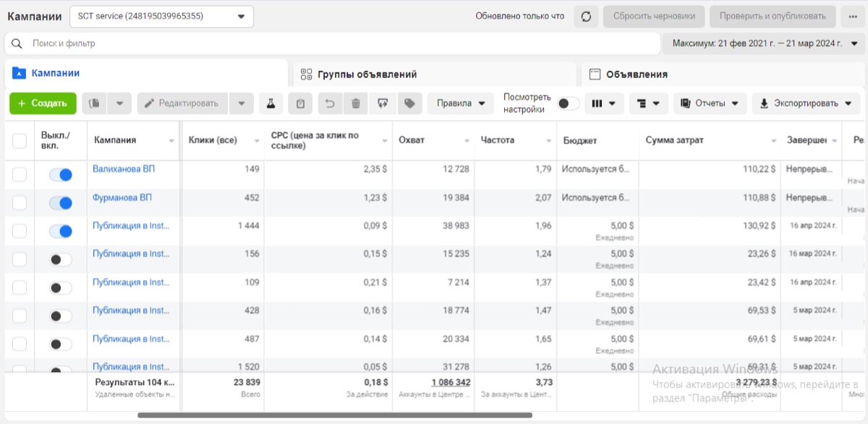Viewport: 868px width, 424px height.
Task: Turn on campaign with 156 clicks
Action: (x=61, y=260)
